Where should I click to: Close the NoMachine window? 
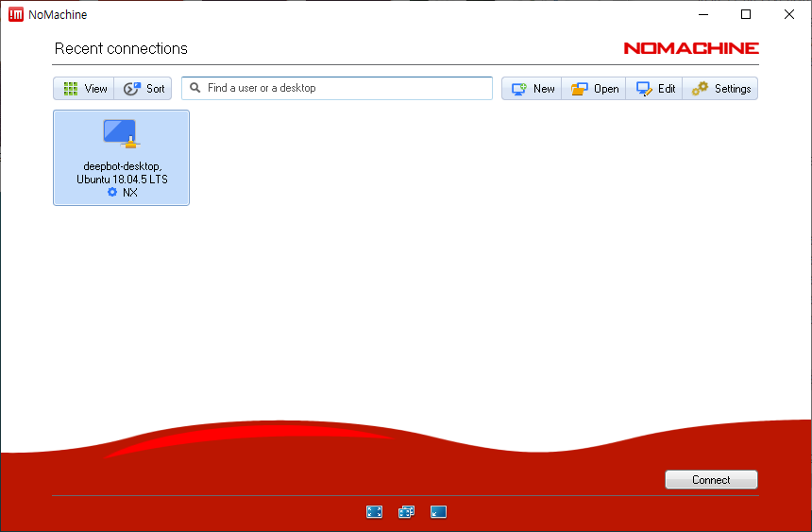789,14
